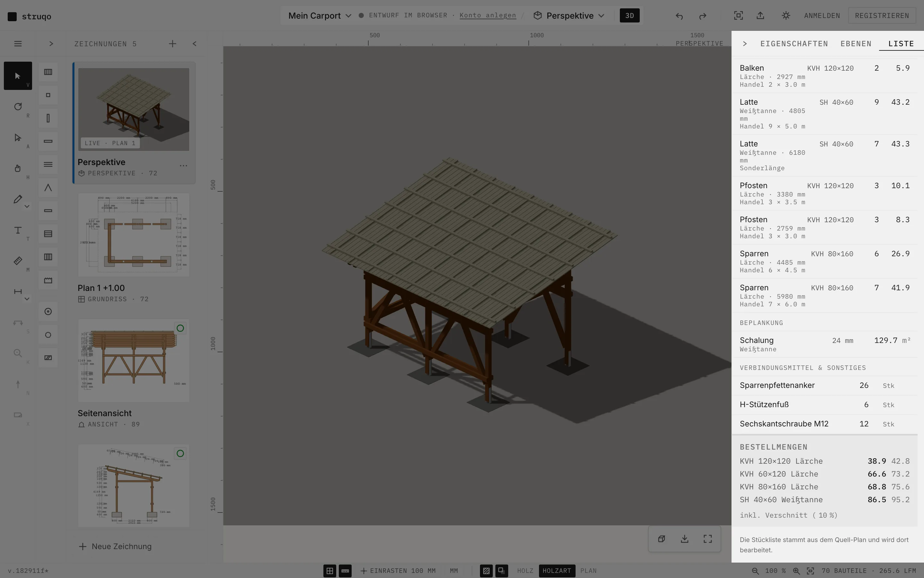Open Perspektive drawing options menu
924x578 pixels.
(183, 165)
